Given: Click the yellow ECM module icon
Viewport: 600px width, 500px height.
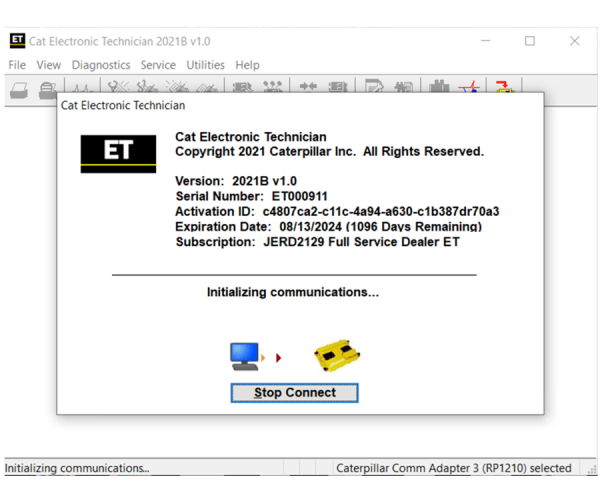Looking at the screenshot, I should coord(337,355).
